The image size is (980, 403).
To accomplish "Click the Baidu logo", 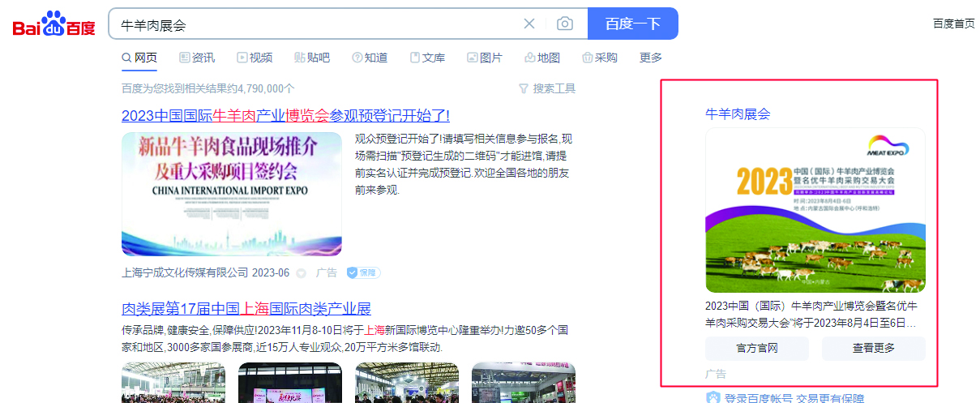I will 53,24.
